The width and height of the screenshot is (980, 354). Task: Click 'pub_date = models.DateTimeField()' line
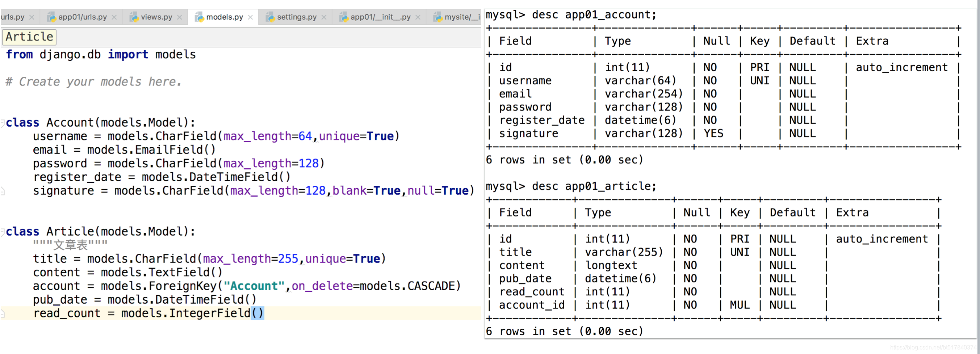point(145,300)
